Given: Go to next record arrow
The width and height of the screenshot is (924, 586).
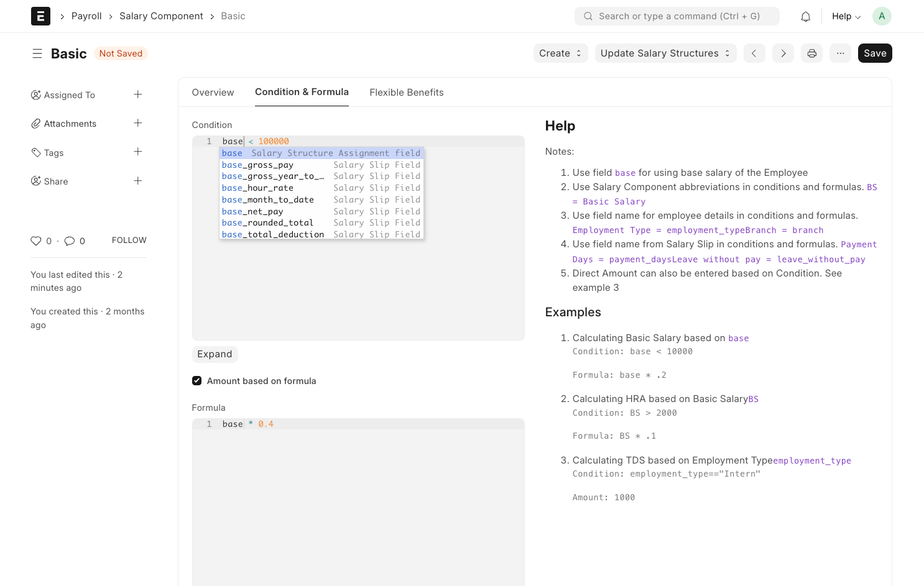Looking at the screenshot, I should pos(783,53).
